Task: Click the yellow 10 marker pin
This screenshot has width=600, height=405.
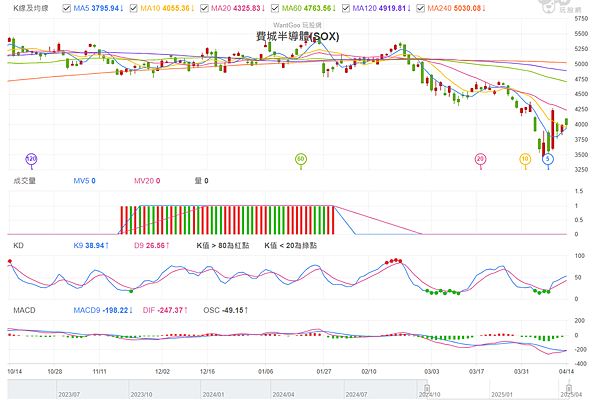Action: (525, 160)
